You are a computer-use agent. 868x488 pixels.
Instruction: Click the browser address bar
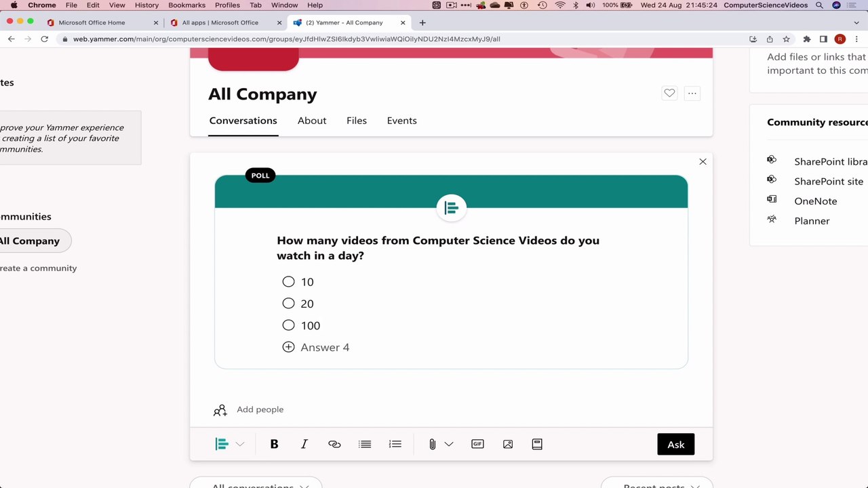coord(403,39)
